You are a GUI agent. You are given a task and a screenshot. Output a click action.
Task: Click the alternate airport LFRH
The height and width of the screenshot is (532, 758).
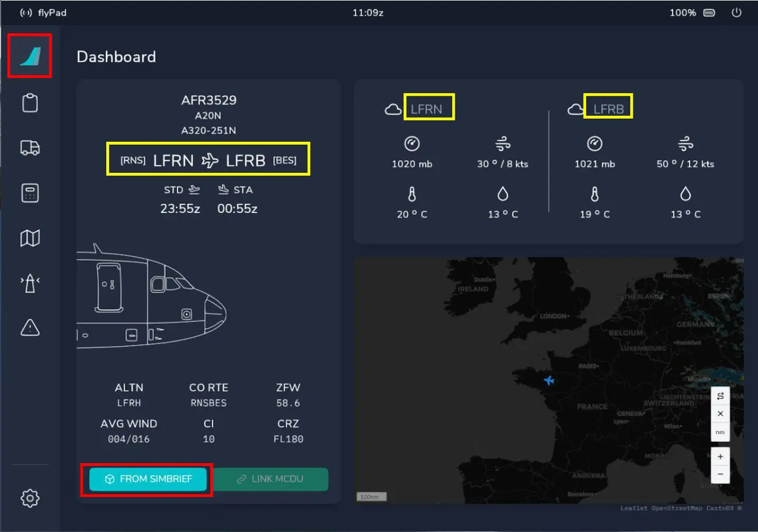tap(129, 403)
